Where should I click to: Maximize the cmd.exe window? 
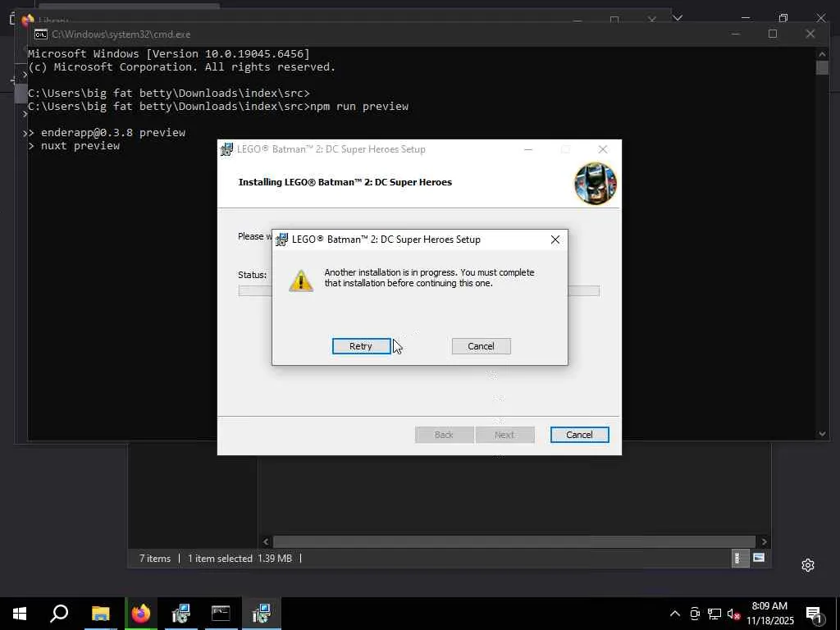[773, 34]
